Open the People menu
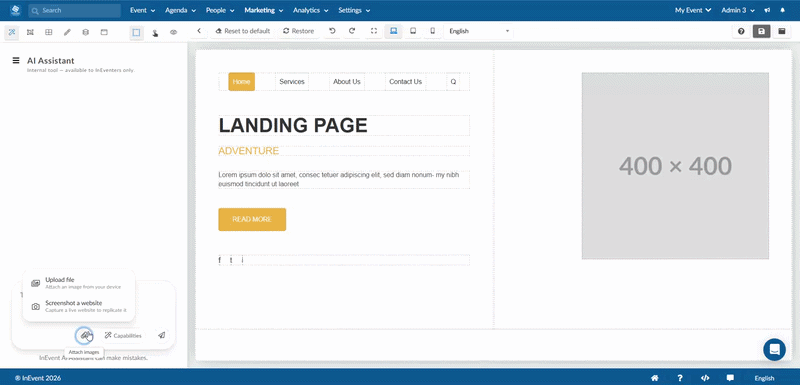The image size is (800, 385). 220,10
